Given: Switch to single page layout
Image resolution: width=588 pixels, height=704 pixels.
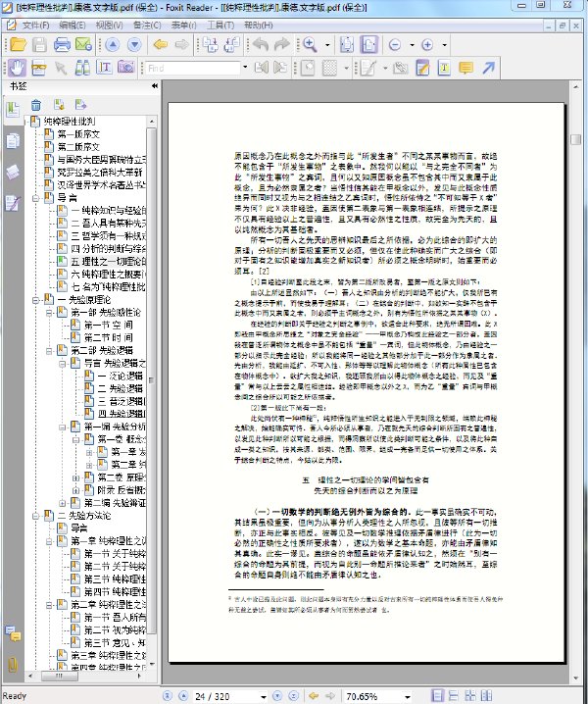Looking at the screenshot, I should click(x=437, y=696).
